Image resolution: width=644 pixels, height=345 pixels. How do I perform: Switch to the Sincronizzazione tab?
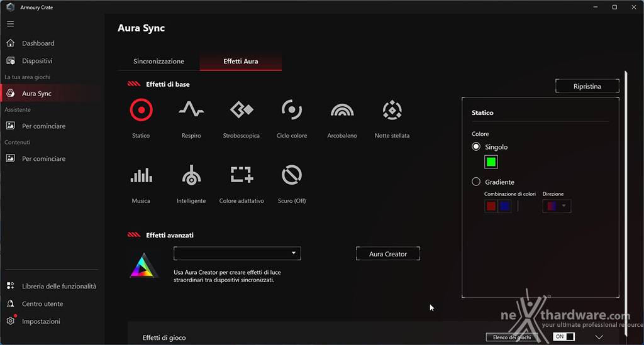158,62
